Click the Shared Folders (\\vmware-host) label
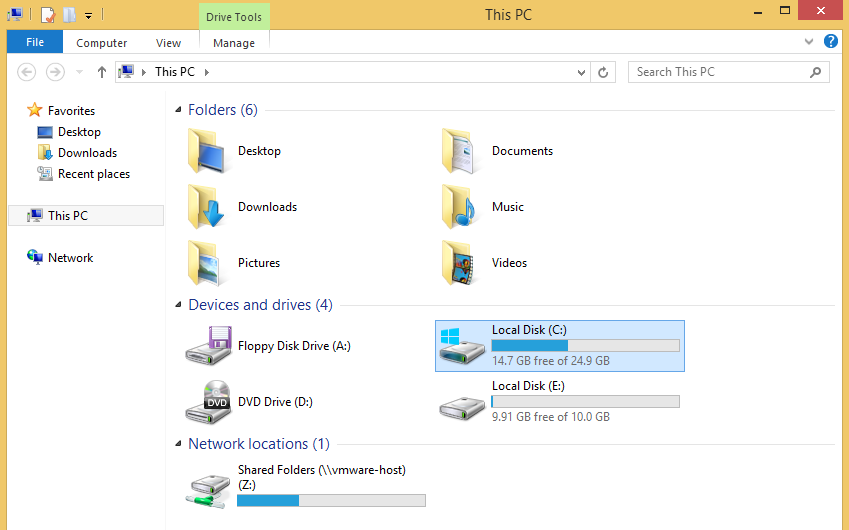Screen dimensions: 849x530 [322, 477]
